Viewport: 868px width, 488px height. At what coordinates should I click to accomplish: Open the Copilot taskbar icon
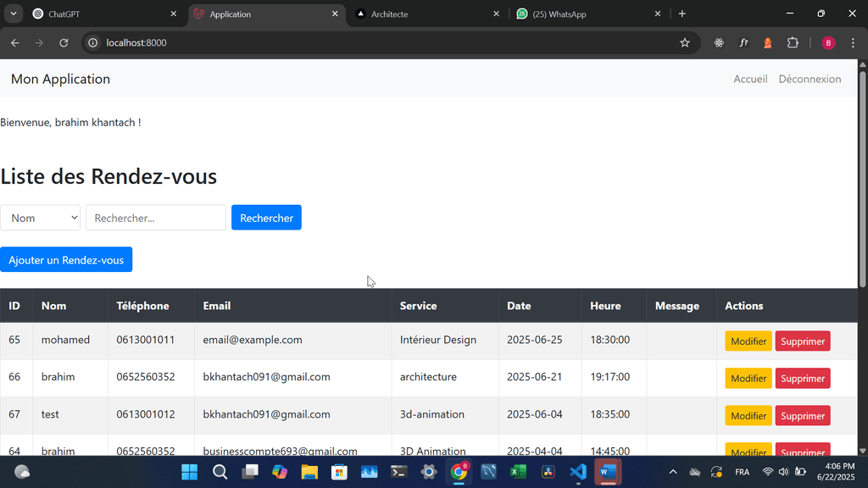[280, 472]
